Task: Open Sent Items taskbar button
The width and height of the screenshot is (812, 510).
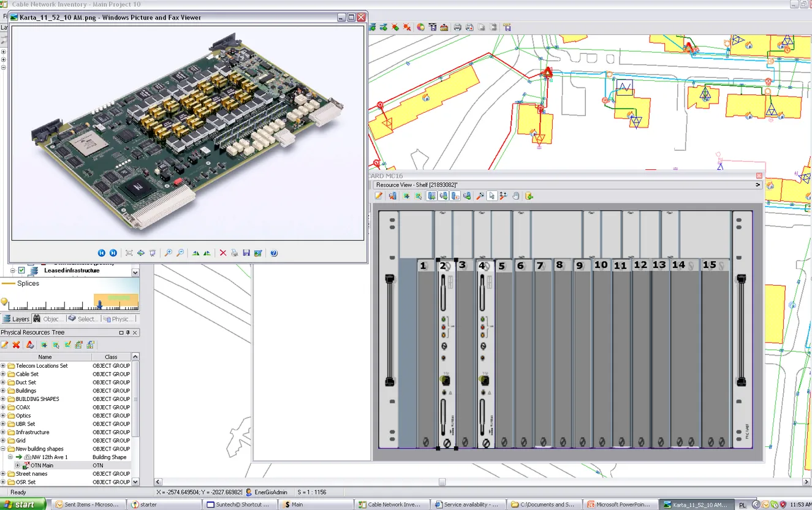Action: coord(87,504)
